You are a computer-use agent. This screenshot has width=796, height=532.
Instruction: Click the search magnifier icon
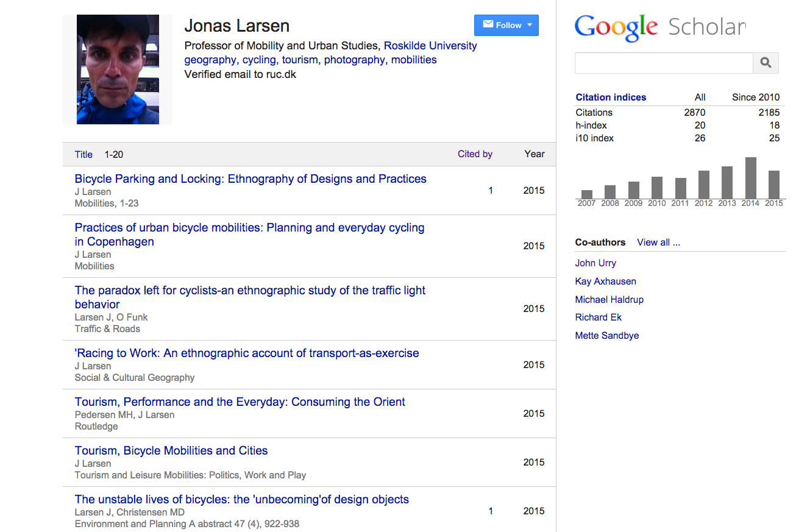(x=766, y=63)
